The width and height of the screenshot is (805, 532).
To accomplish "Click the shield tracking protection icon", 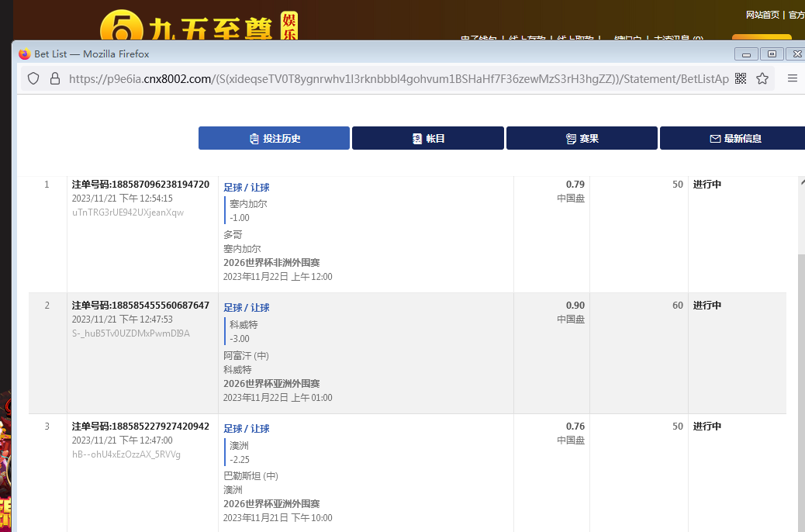I will click(x=33, y=78).
